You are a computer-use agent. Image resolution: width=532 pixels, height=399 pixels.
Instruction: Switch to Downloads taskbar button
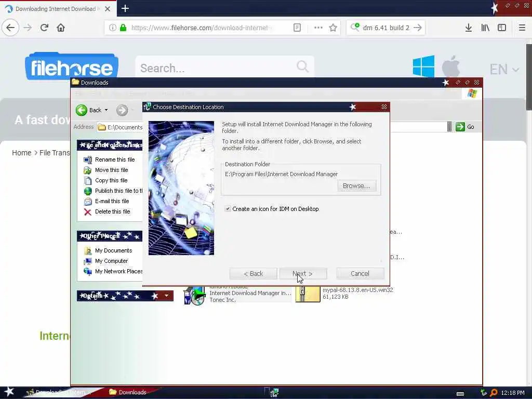pos(128,392)
